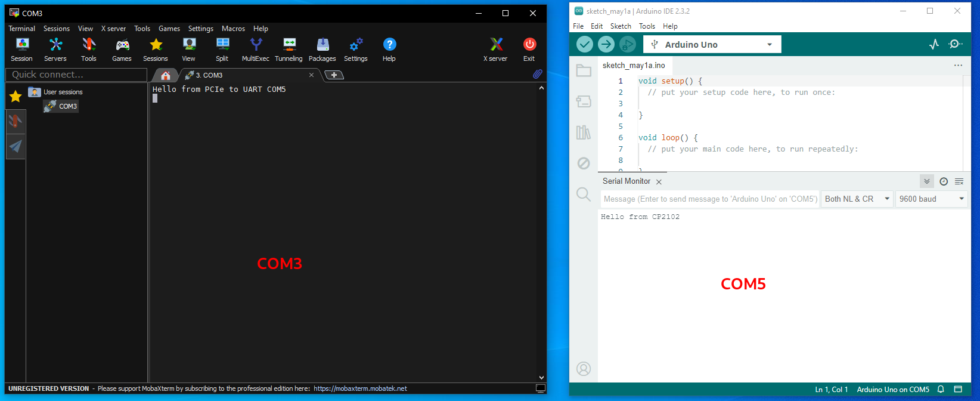This screenshot has height=401, width=980.
Task: Expand the Arduino Uno board selector
Action: tap(712, 45)
